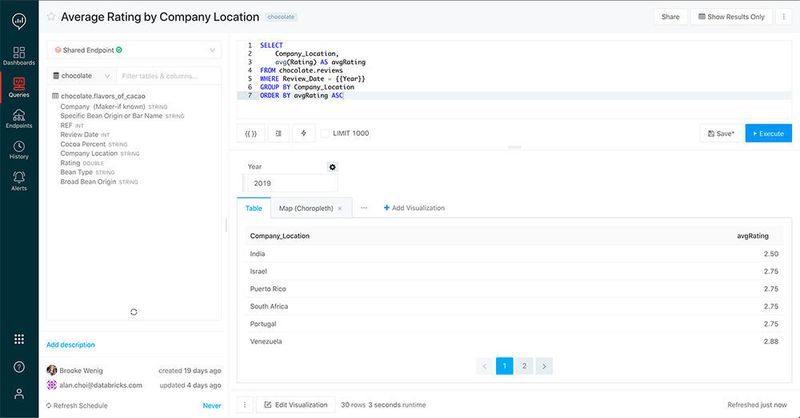This screenshot has height=418, width=800.
Task: Set refresh schedule via Never link
Action: [212, 406]
